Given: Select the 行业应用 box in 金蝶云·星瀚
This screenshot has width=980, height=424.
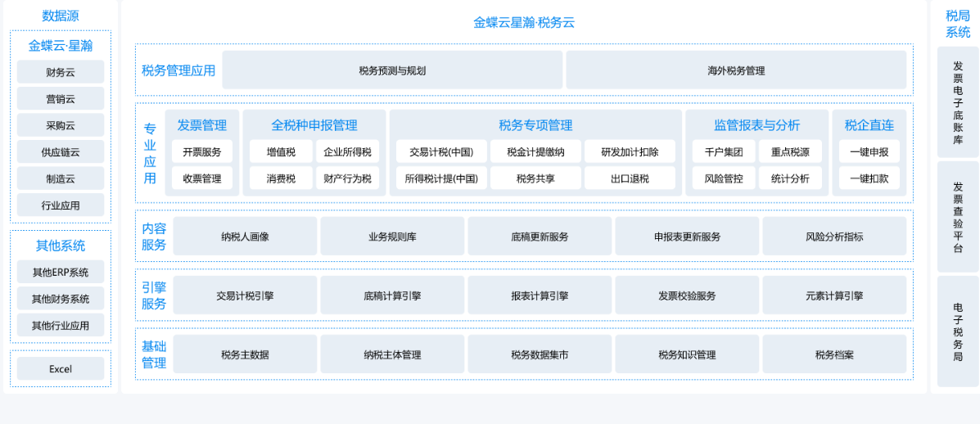Looking at the screenshot, I should (61, 205).
